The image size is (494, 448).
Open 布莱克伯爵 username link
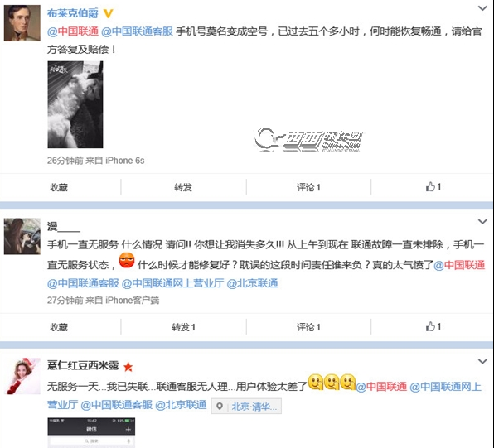(73, 13)
